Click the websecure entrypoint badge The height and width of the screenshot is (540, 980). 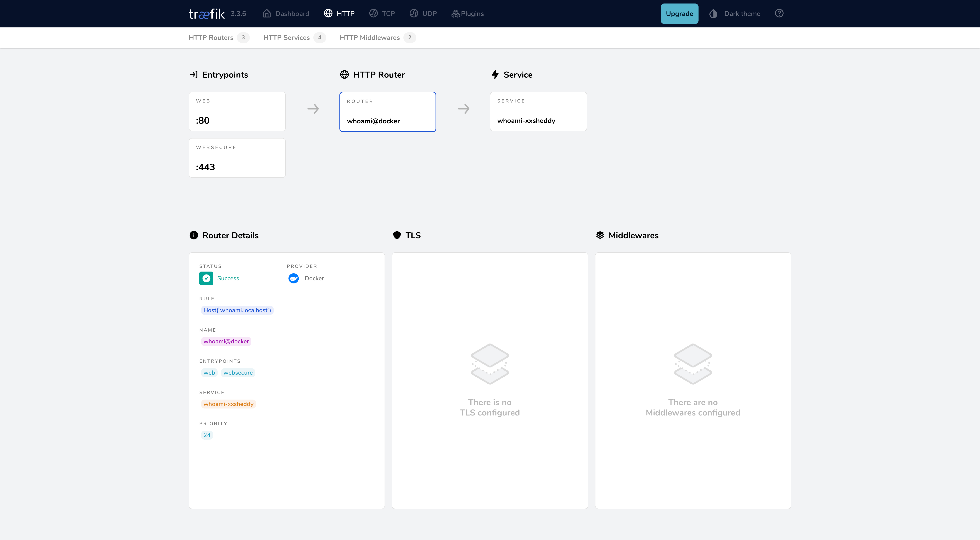coord(238,373)
